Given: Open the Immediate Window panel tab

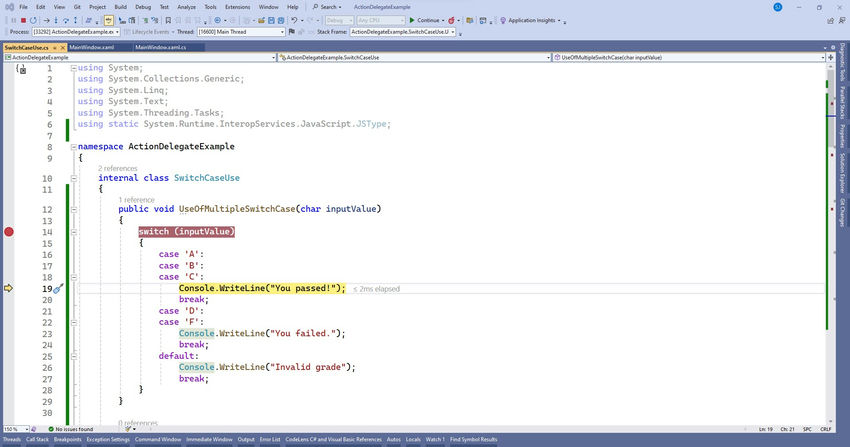Looking at the screenshot, I should (210, 439).
